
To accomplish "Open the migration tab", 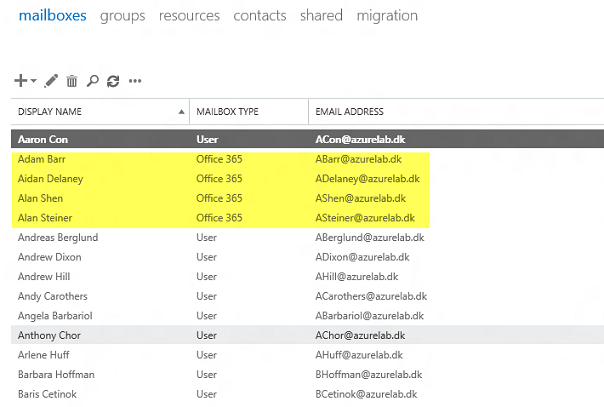I will tap(387, 16).
